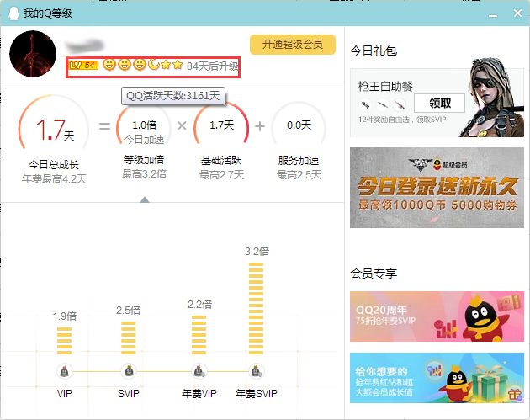Click the moon level icon beside stars
This screenshot has width=530, height=420.
[x=154, y=65]
